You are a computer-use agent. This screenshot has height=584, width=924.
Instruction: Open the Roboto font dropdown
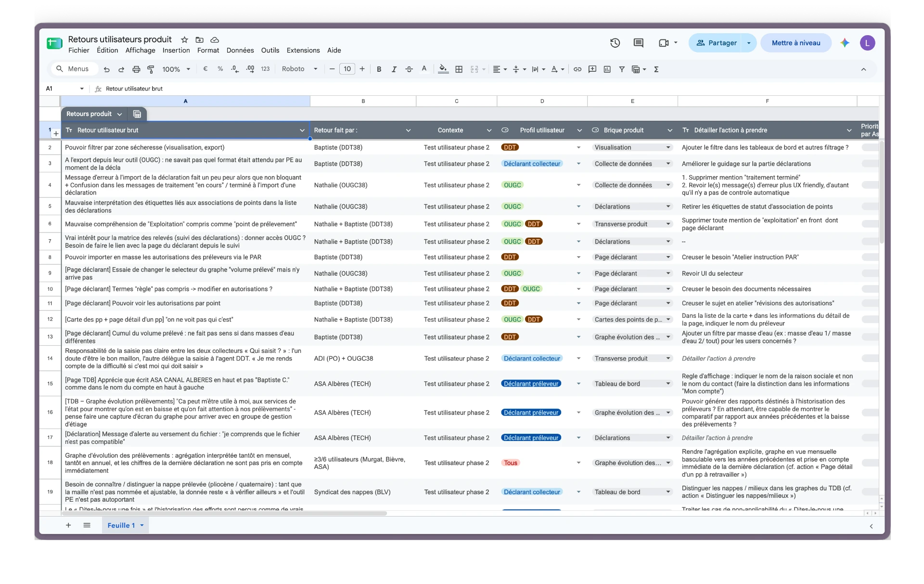point(299,69)
